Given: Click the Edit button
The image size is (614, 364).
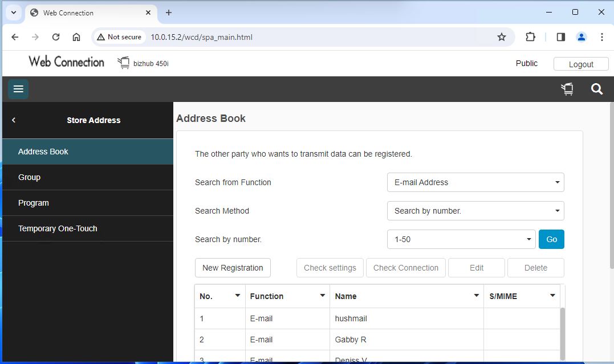Looking at the screenshot, I should 476,268.
